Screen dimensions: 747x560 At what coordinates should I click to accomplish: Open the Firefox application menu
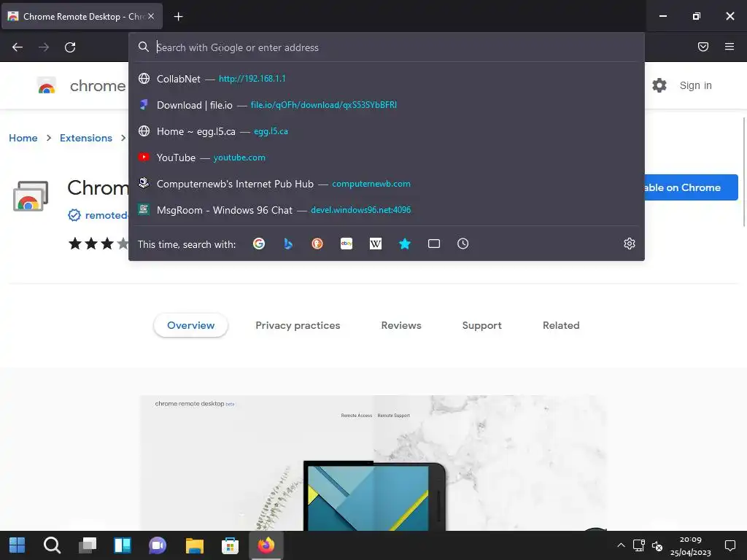[729, 47]
